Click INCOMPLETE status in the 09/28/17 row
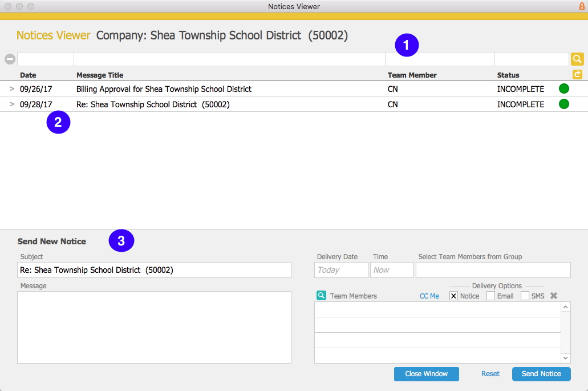588x391 pixels. pyautogui.click(x=521, y=104)
